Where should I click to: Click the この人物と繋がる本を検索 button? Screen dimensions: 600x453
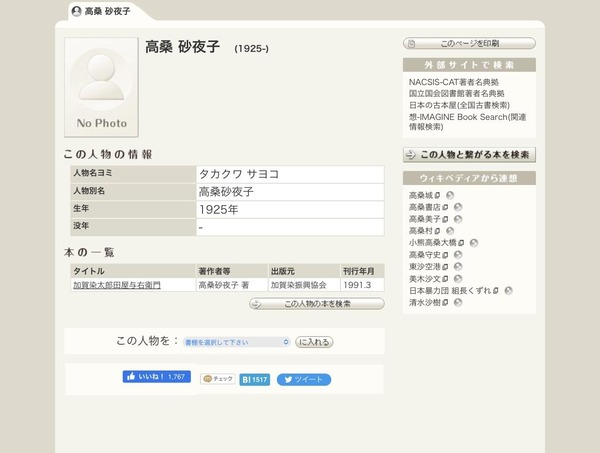[x=469, y=155]
